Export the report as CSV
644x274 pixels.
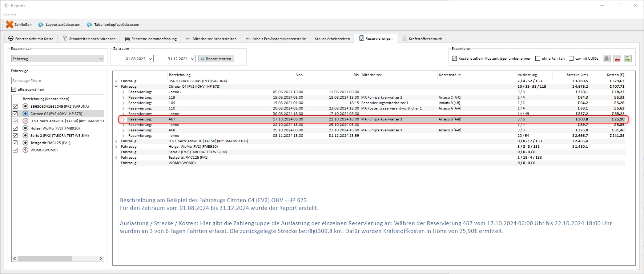pos(628,59)
